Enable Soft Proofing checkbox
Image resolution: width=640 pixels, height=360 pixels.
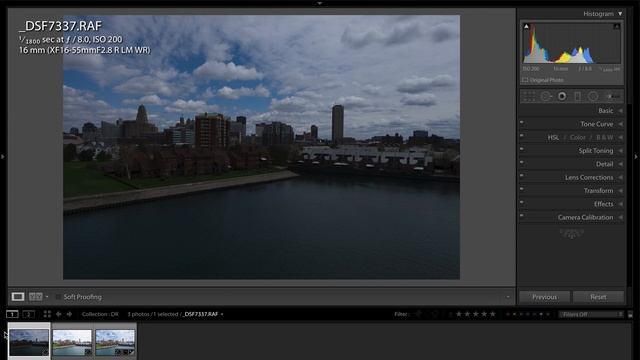coord(58,297)
